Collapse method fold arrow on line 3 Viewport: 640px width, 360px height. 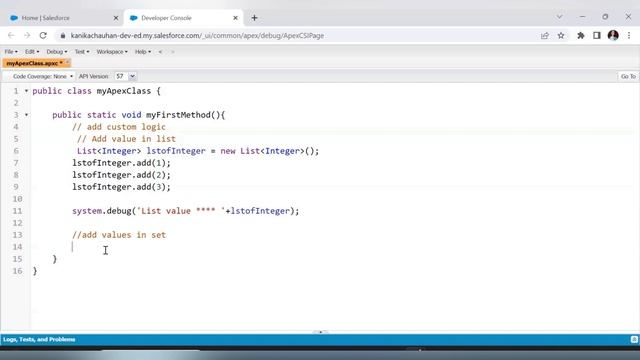27,115
